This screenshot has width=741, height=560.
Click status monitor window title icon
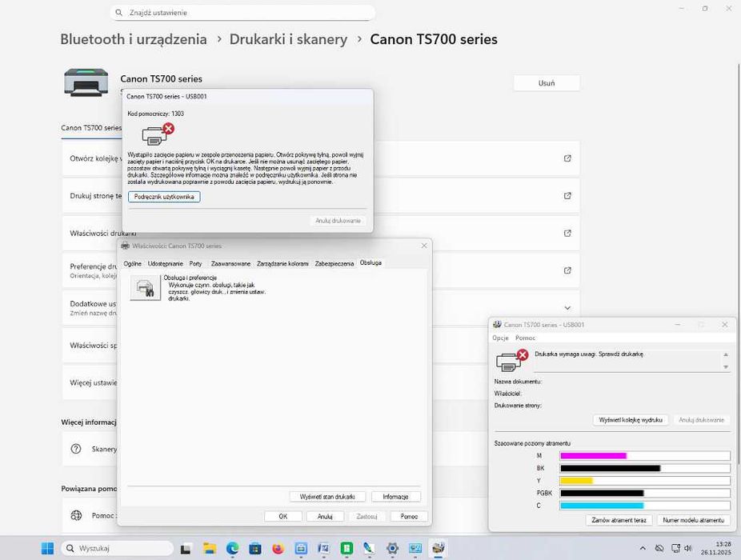point(497,325)
